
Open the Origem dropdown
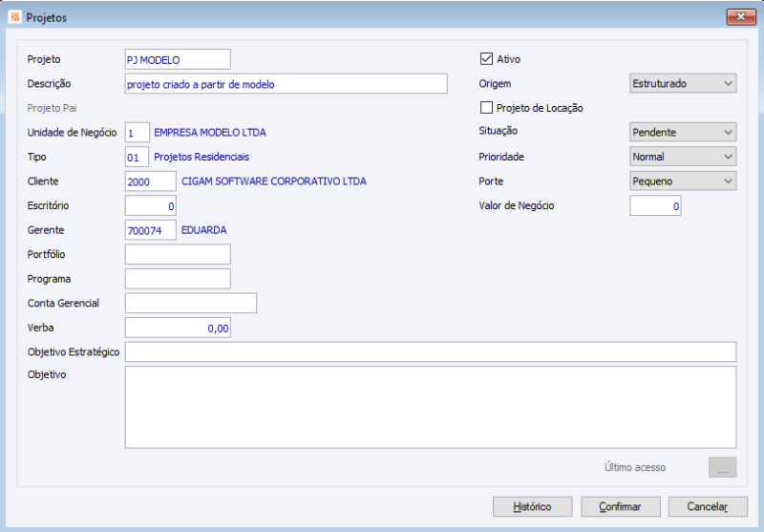(683, 83)
